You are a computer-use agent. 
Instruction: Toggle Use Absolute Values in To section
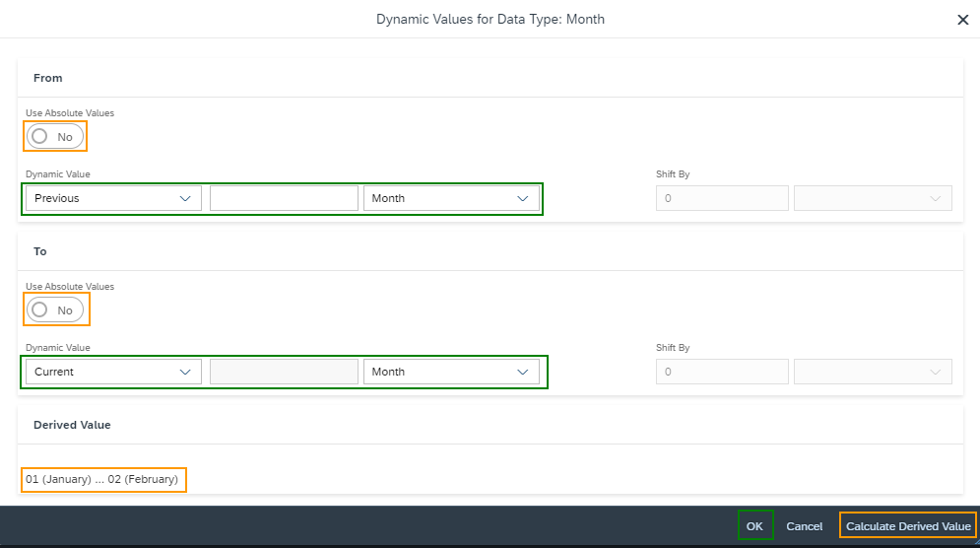pos(55,309)
